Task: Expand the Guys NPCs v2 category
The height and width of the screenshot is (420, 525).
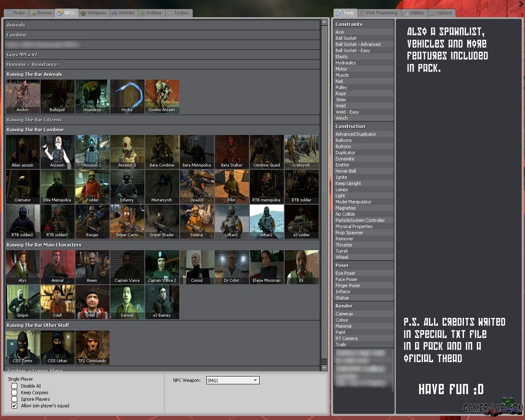Action: (x=162, y=55)
